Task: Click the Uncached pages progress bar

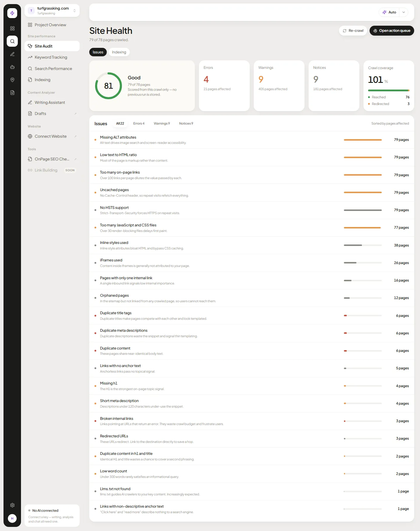Action: point(363,193)
